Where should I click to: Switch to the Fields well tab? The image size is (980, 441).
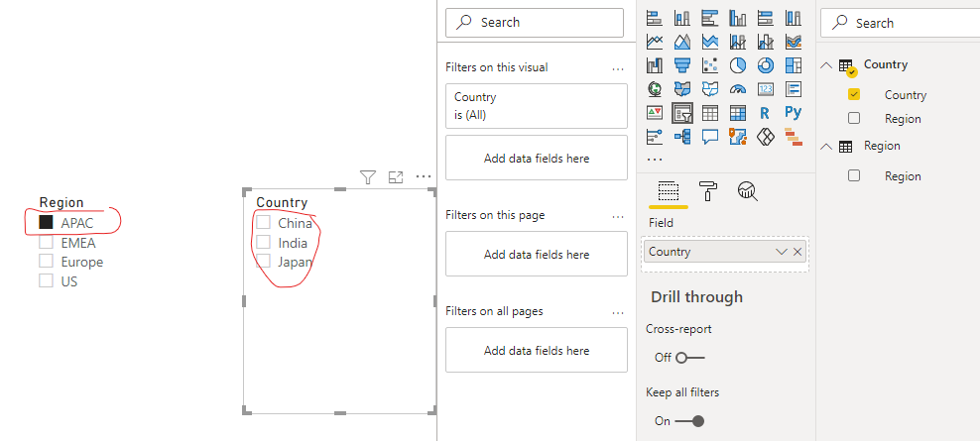pos(669,192)
